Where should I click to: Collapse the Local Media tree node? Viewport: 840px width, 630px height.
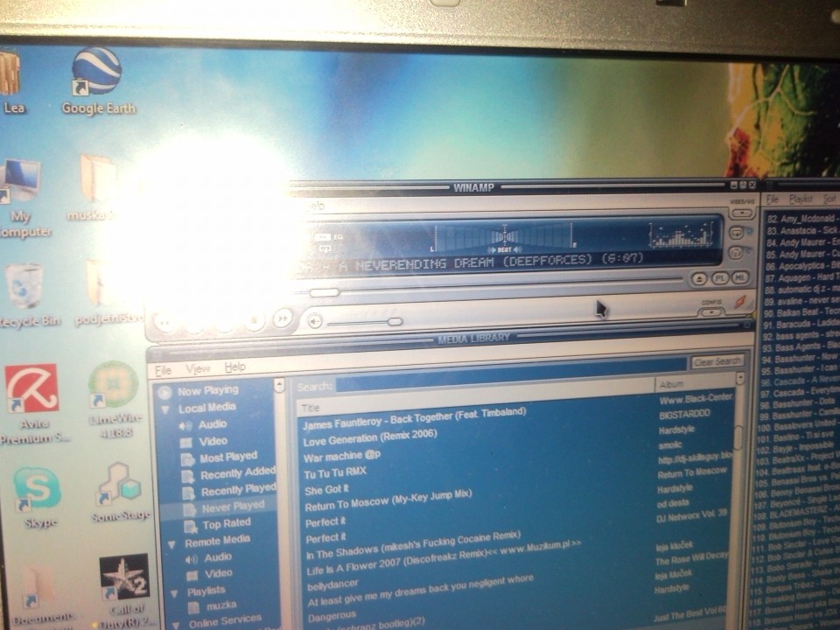[x=166, y=410]
